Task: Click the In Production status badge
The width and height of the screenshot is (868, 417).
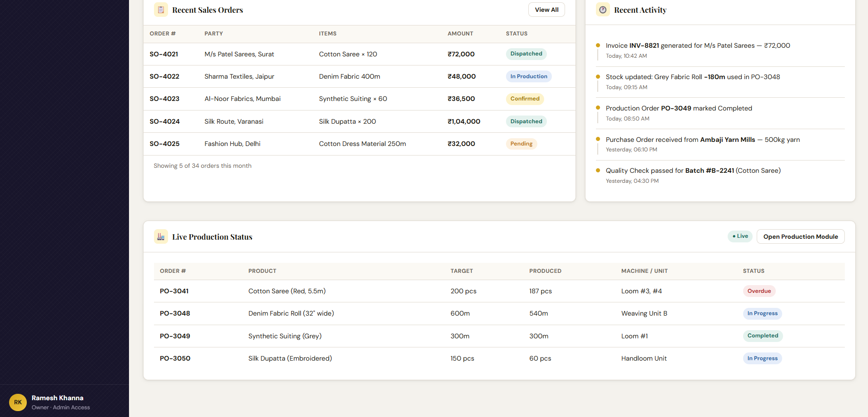Action: pyautogui.click(x=529, y=76)
